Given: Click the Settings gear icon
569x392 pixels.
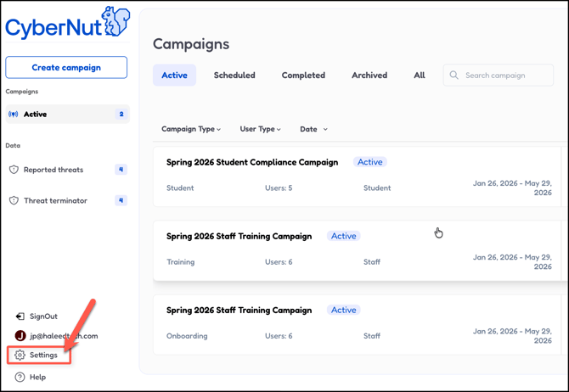Looking at the screenshot, I should tap(20, 355).
